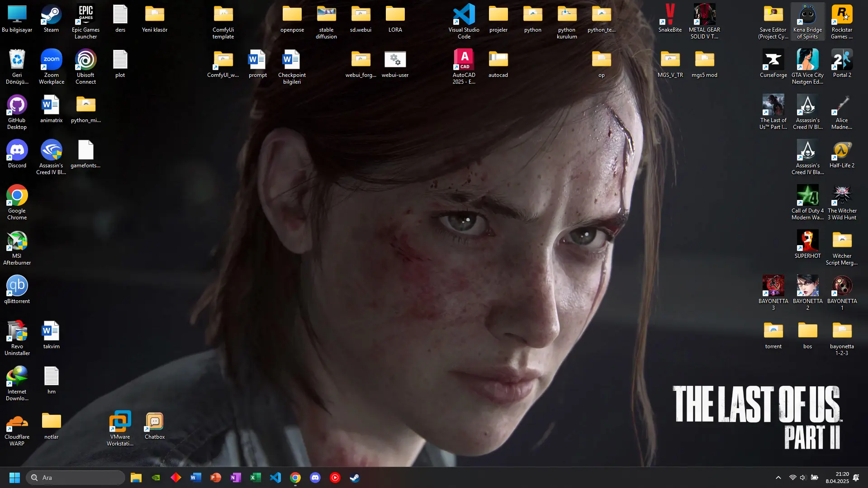
Task: Select the ders text file
Action: click(x=120, y=19)
